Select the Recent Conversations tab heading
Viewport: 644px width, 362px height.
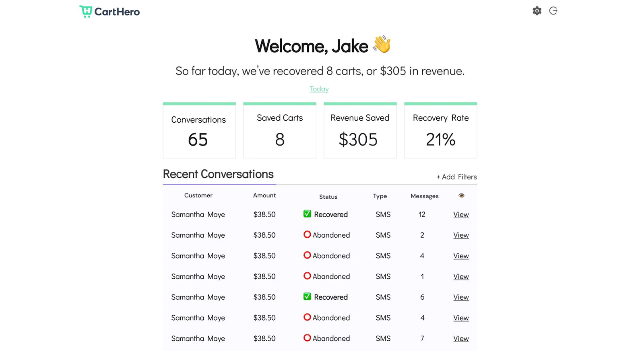(218, 174)
